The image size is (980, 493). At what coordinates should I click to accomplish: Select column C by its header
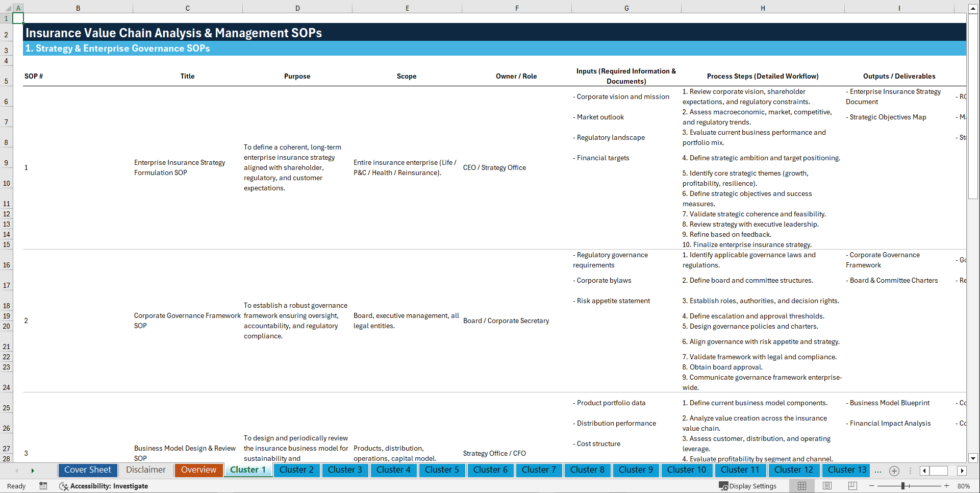[x=187, y=8]
